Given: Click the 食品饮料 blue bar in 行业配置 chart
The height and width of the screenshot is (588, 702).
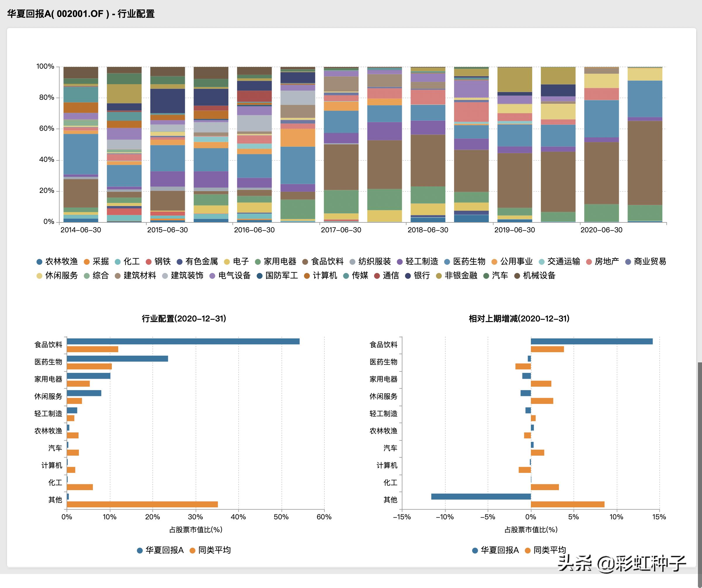Looking at the screenshot, I should click(x=183, y=342).
